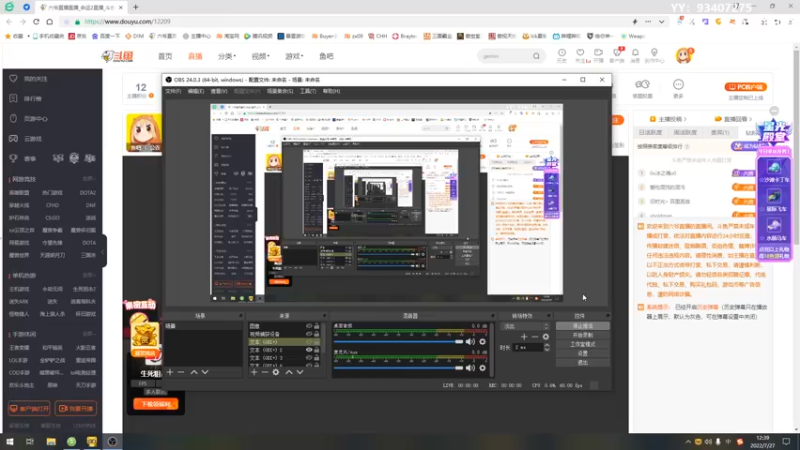Image resolution: width=800 pixels, height=450 pixels.
Task: Open 查看(V) menu in OBS
Action: 219,91
